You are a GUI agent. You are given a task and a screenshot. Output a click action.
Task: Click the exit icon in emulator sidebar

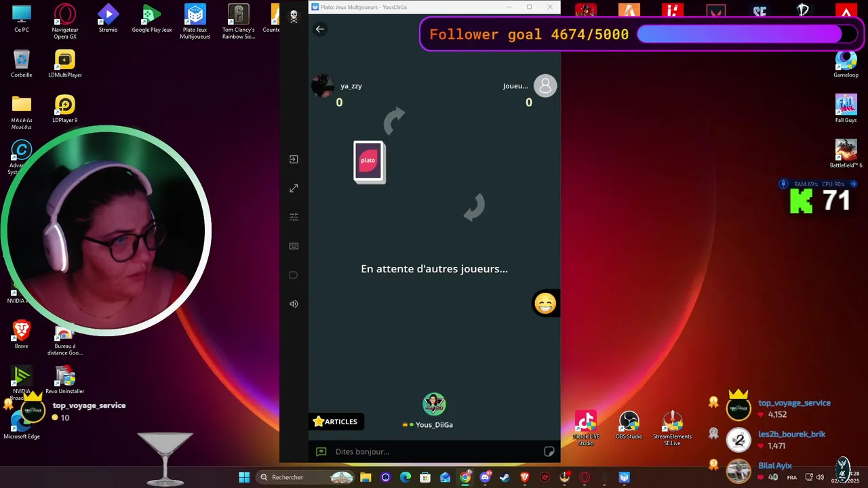pyautogui.click(x=294, y=159)
